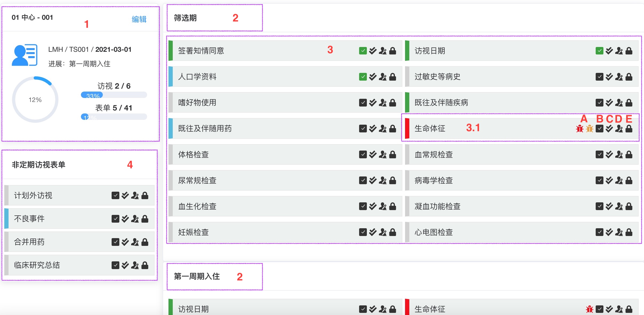
Task: Click the orange bug icon on 生命体征
Action: click(590, 129)
